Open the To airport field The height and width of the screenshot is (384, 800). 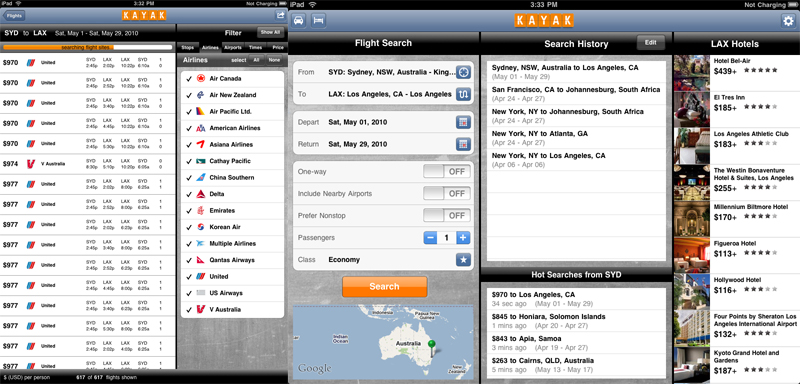[x=383, y=94]
